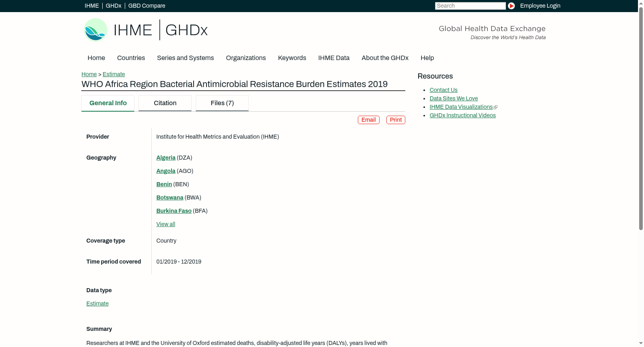
Task: Switch to the Citation tab
Action: click(165, 103)
